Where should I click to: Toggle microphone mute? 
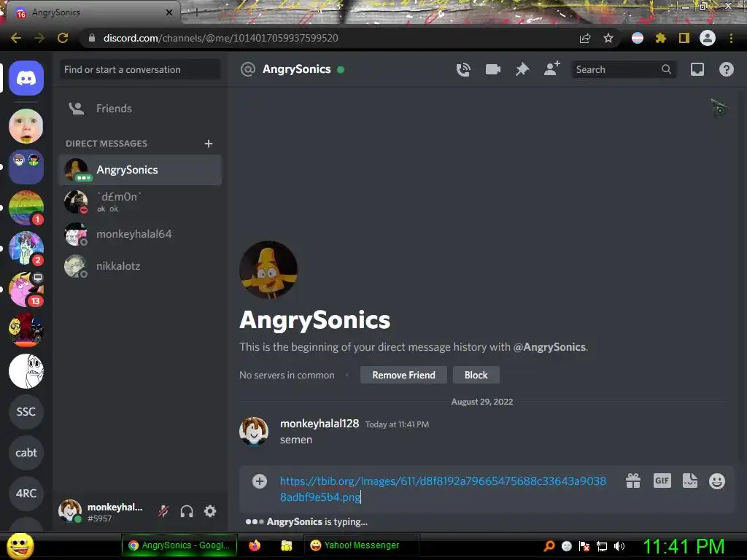coord(163,511)
